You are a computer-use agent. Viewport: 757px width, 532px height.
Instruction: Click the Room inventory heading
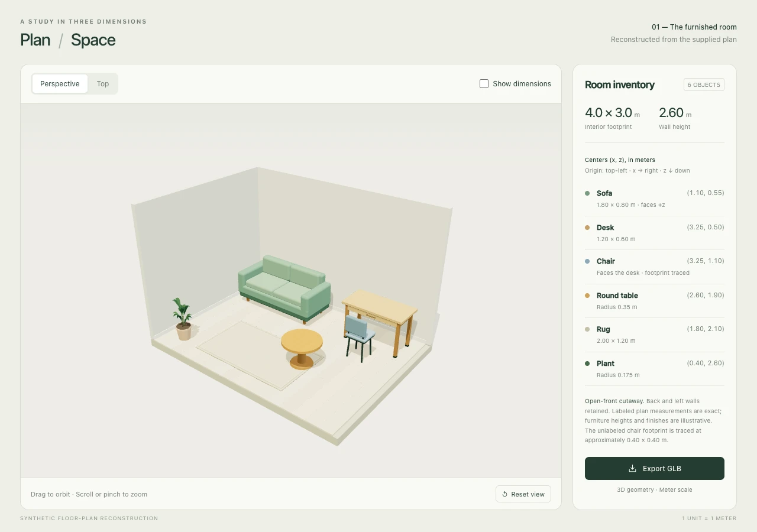[620, 85]
